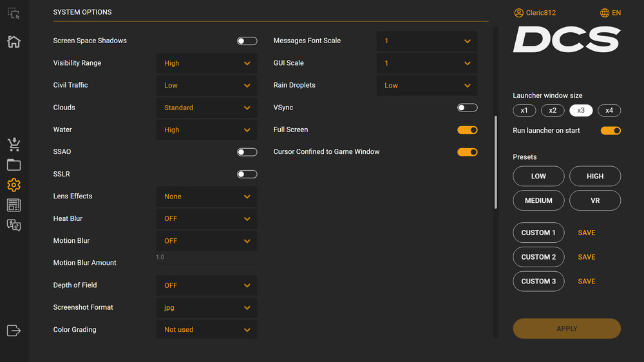Click the home icon in the sidebar
Image resolution: width=644 pixels, height=362 pixels.
[14, 42]
